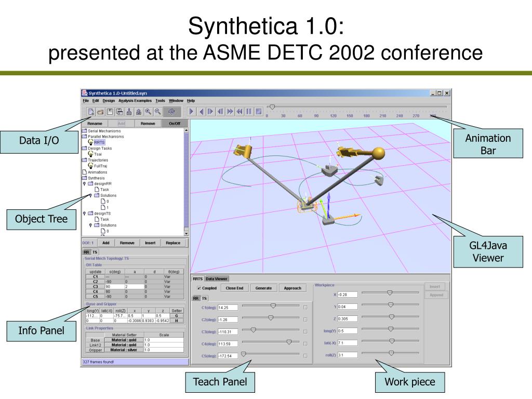Toggle the Coupled checkbox
The height and width of the screenshot is (399, 532).
coord(199,288)
